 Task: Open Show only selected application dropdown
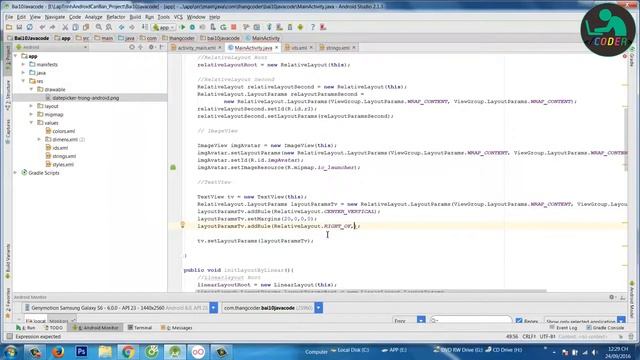[x=621, y=321]
